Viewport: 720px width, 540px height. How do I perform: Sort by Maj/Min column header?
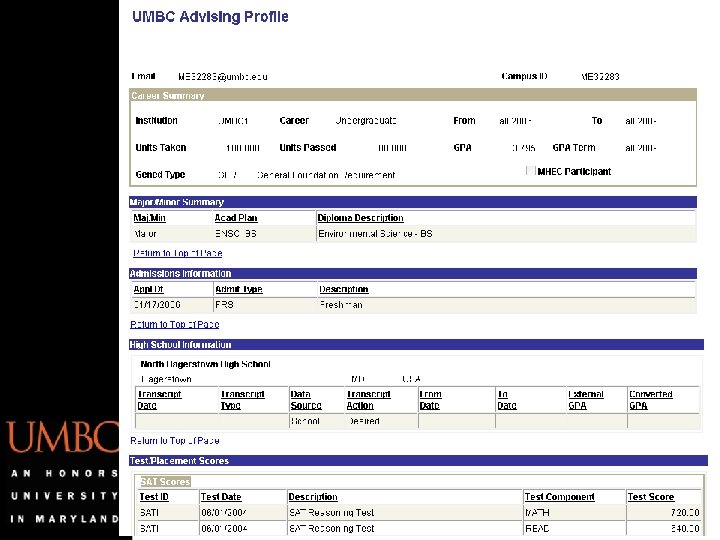pyautogui.click(x=149, y=218)
